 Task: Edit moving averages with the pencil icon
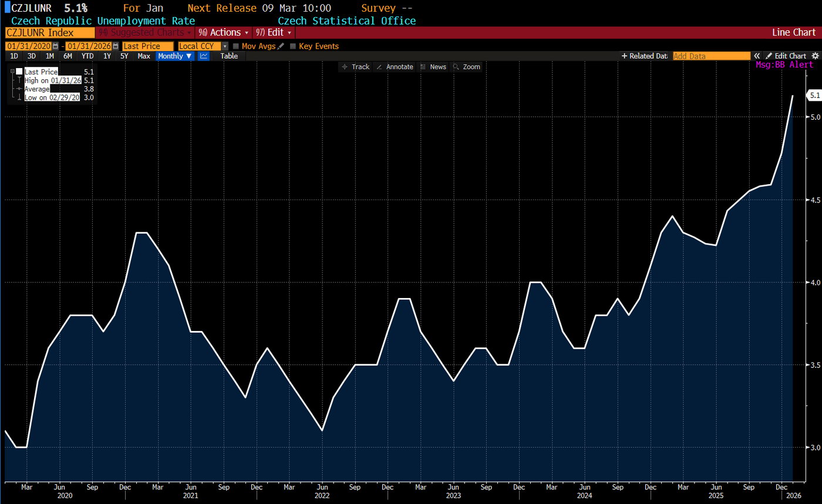coord(281,46)
